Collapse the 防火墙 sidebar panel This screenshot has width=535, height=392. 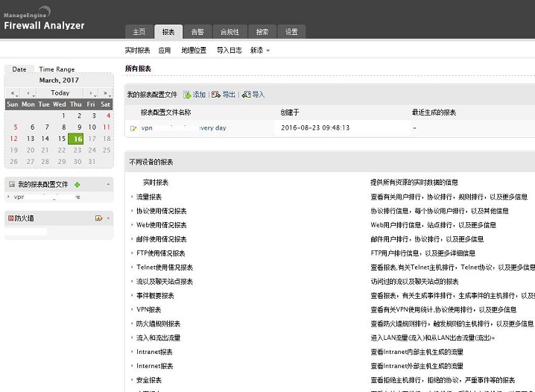click(109, 218)
